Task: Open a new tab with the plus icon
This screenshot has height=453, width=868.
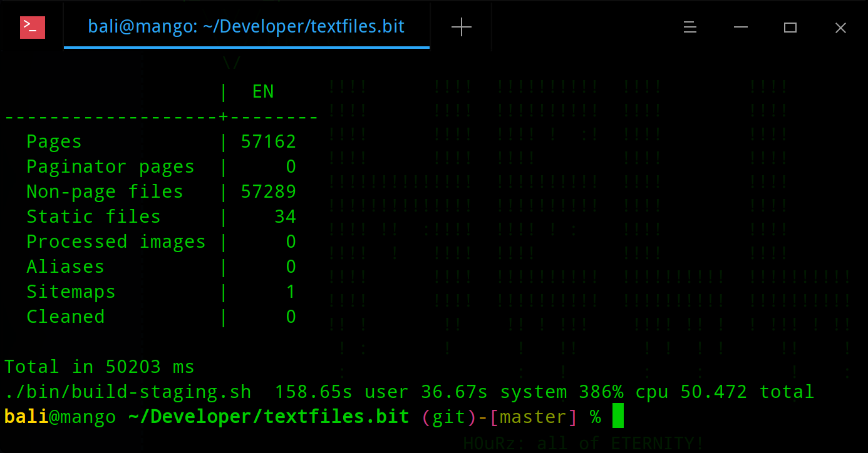Action: point(461,26)
